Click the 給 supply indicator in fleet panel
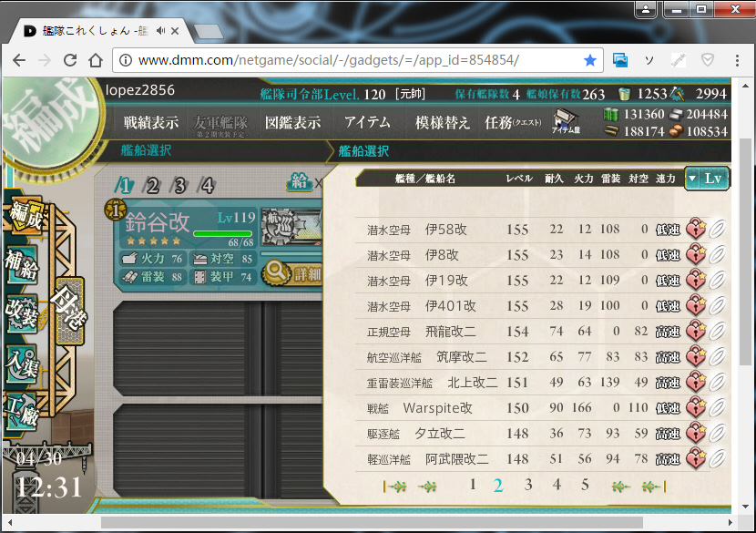Image resolution: width=756 pixels, height=533 pixels. 299,182
